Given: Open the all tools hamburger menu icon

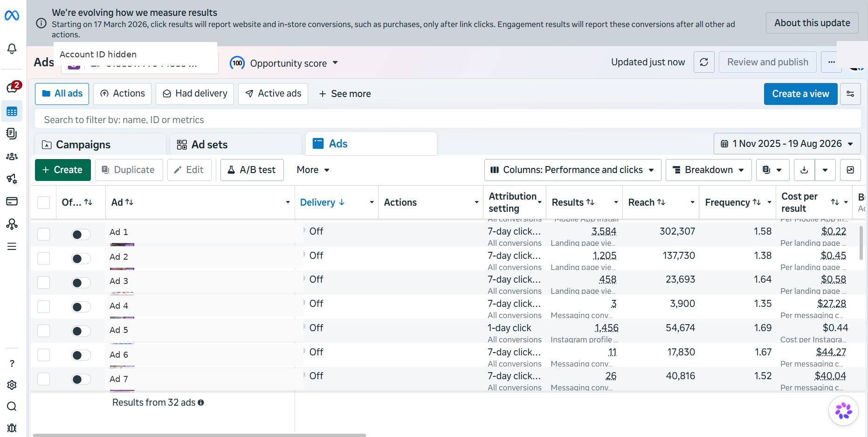Looking at the screenshot, I should click(12, 246).
